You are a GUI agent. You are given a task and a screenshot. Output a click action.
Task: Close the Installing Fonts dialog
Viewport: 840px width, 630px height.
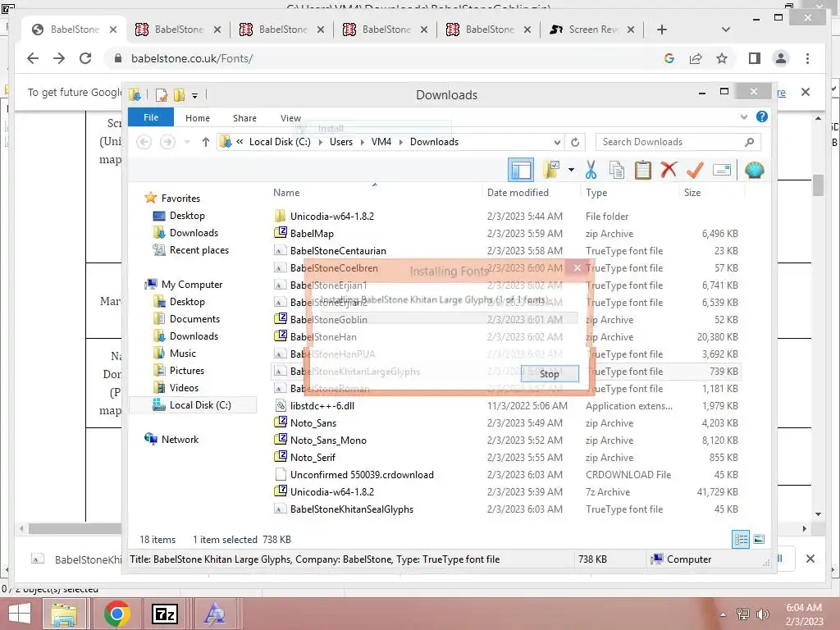[x=577, y=267]
